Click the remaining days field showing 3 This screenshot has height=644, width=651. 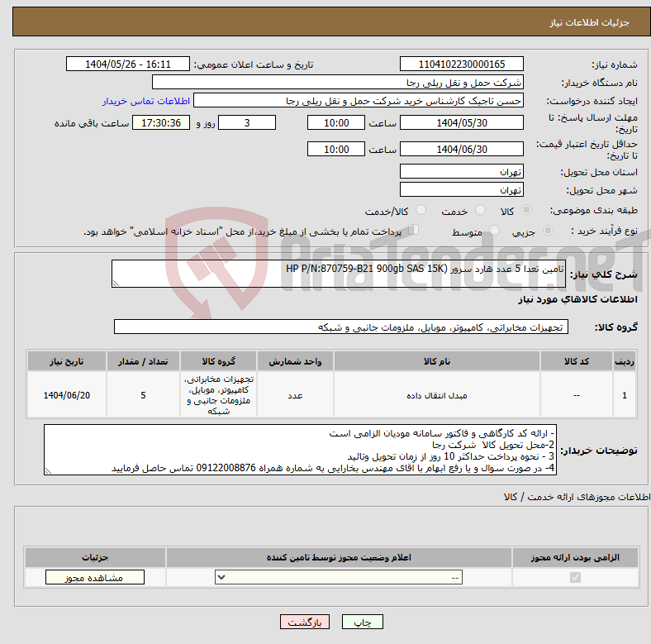point(247,122)
